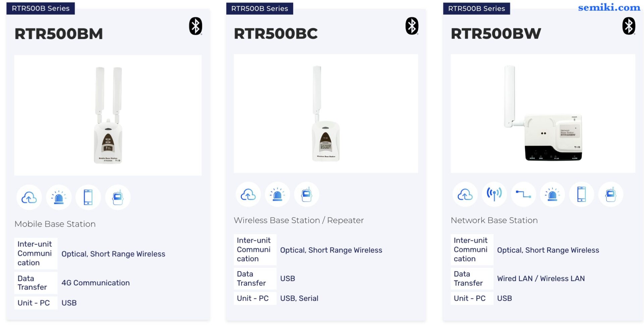This screenshot has height=327, width=644.
Task: Click the wired LAN icon under RTR500BW
Action: [x=524, y=194]
